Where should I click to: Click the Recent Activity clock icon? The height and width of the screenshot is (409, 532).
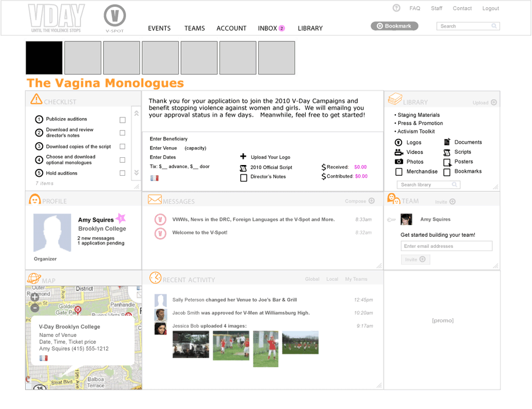coord(155,278)
